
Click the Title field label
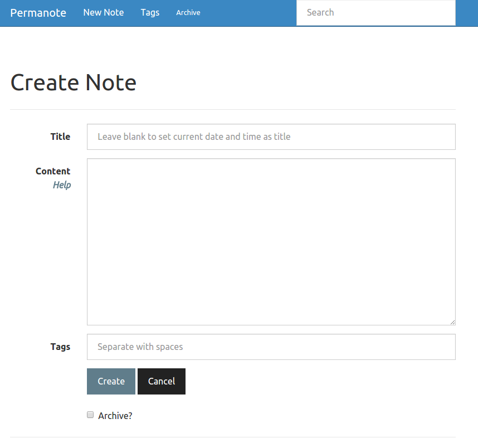(60, 137)
